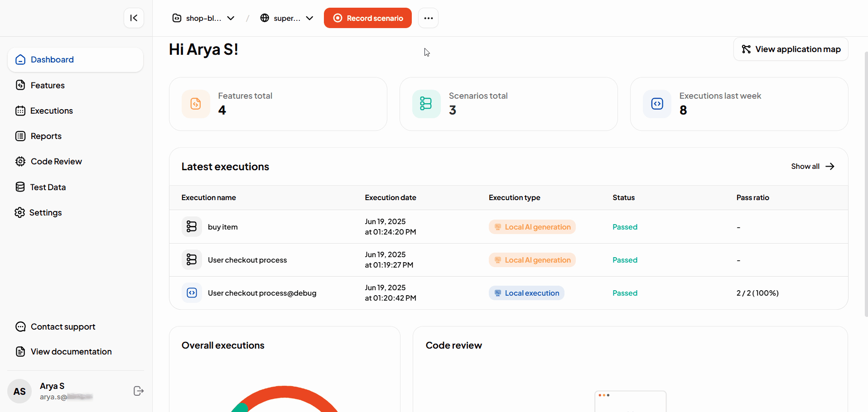Click the AS user avatar

(19, 391)
